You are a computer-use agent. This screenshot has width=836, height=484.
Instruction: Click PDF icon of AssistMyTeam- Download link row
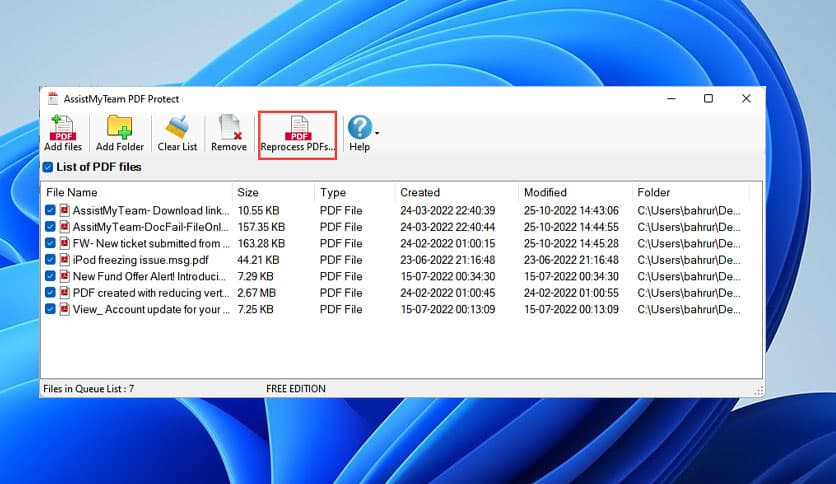click(x=64, y=210)
